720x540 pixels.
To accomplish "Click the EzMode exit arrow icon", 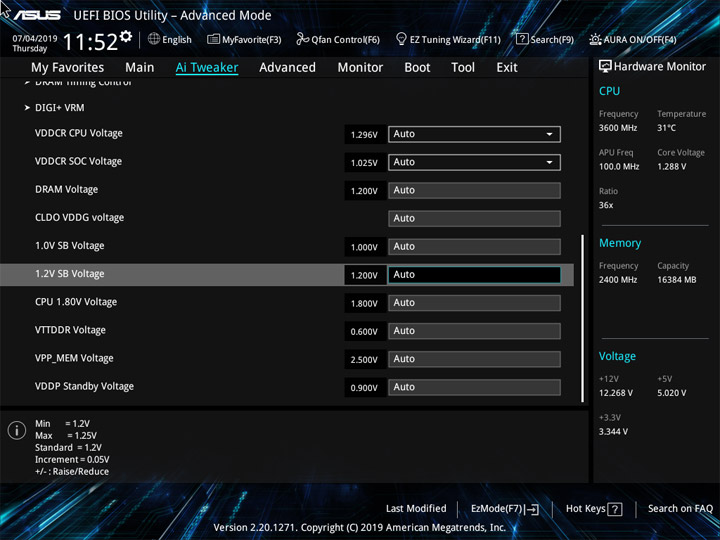I will coord(532,509).
